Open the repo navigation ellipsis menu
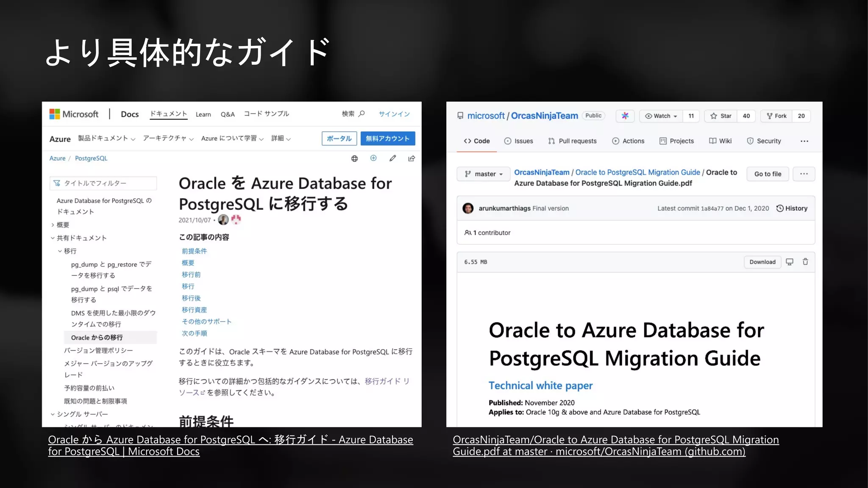868x488 pixels. (x=804, y=141)
